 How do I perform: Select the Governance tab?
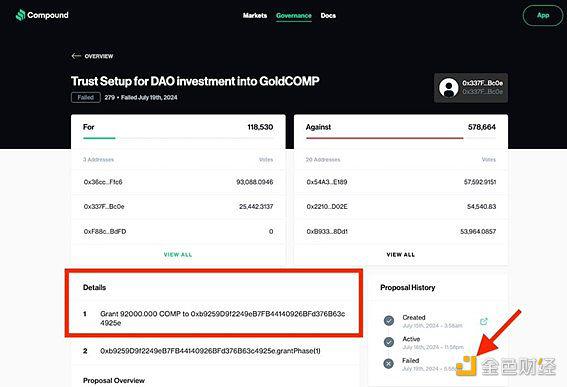tap(294, 16)
